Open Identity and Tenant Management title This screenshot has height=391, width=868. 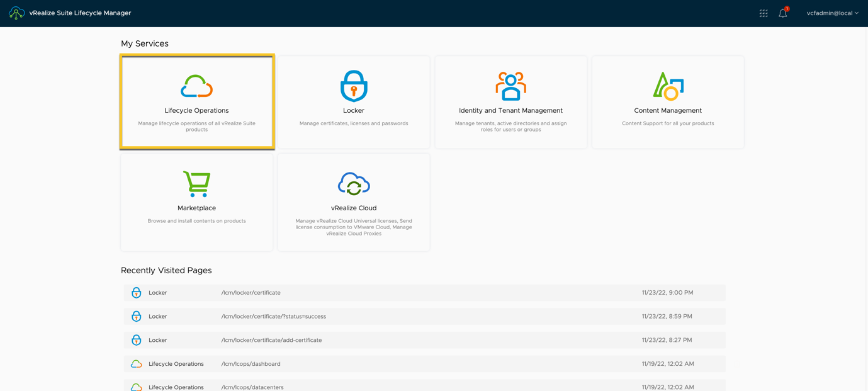point(510,111)
